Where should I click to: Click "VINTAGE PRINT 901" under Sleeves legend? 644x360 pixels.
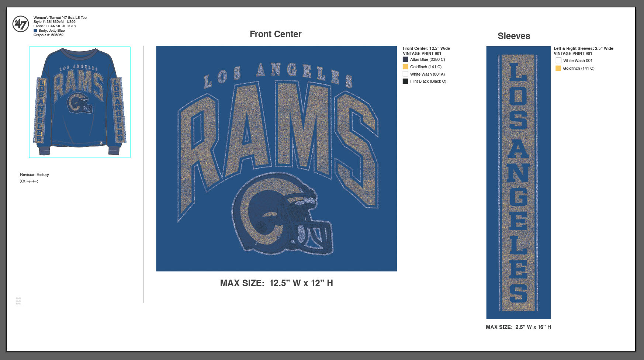[x=573, y=53]
